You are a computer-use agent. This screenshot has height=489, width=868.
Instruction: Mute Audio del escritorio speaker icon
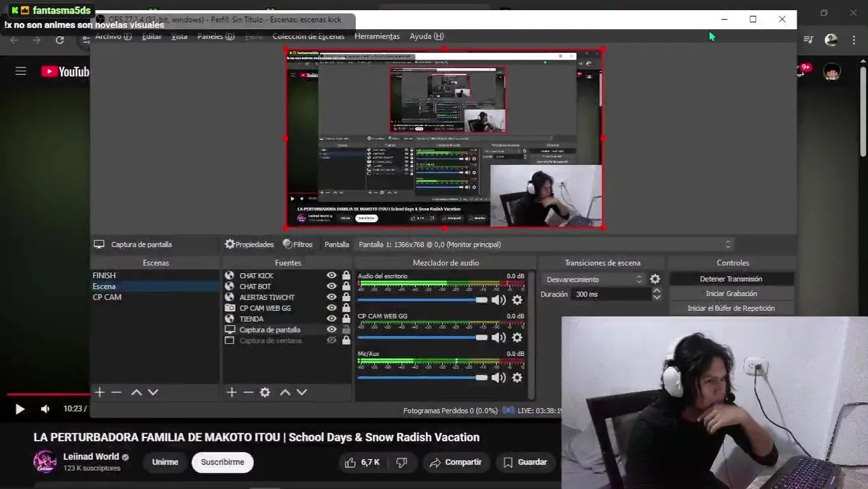(x=499, y=300)
